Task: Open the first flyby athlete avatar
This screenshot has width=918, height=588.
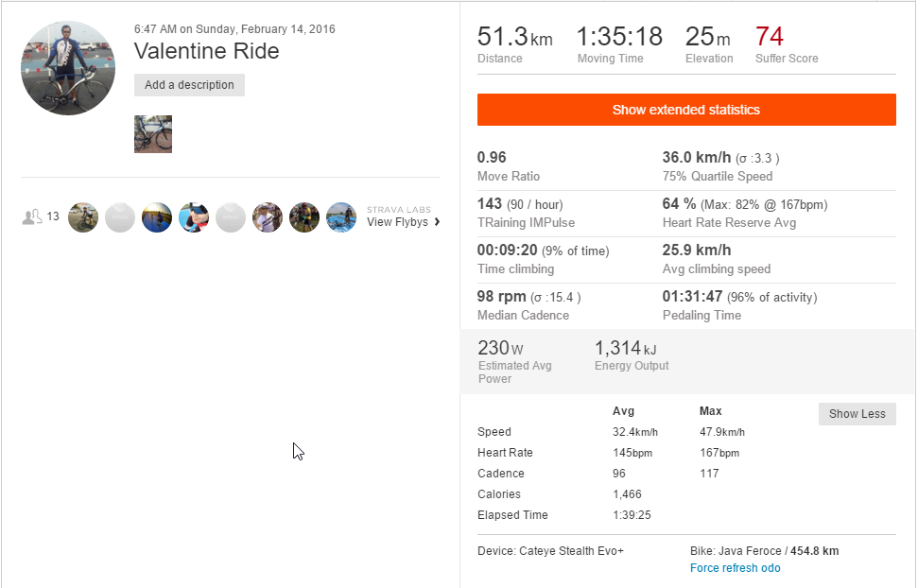Action: (83, 217)
